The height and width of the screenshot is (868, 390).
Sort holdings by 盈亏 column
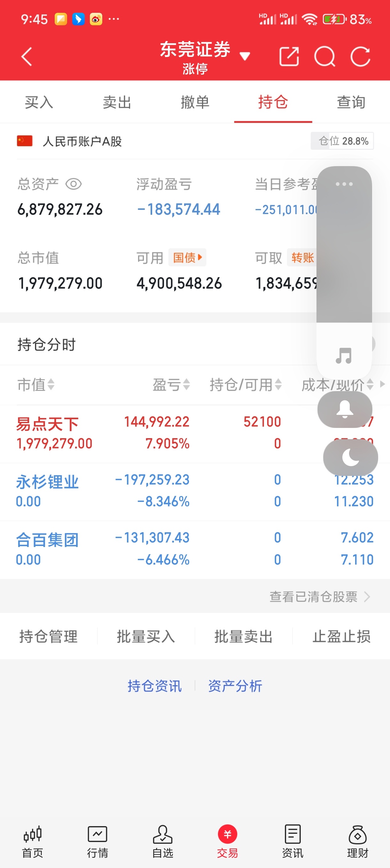pyautogui.click(x=171, y=384)
